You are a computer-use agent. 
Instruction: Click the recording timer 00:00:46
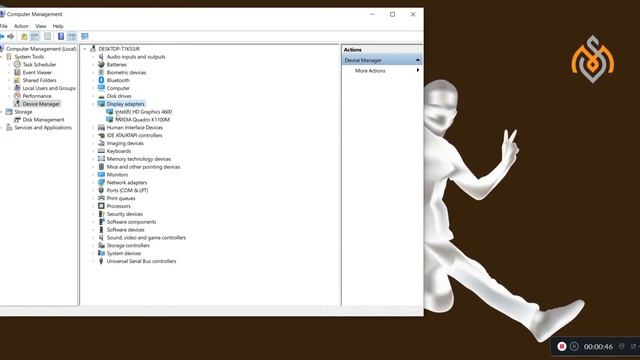(x=598, y=347)
